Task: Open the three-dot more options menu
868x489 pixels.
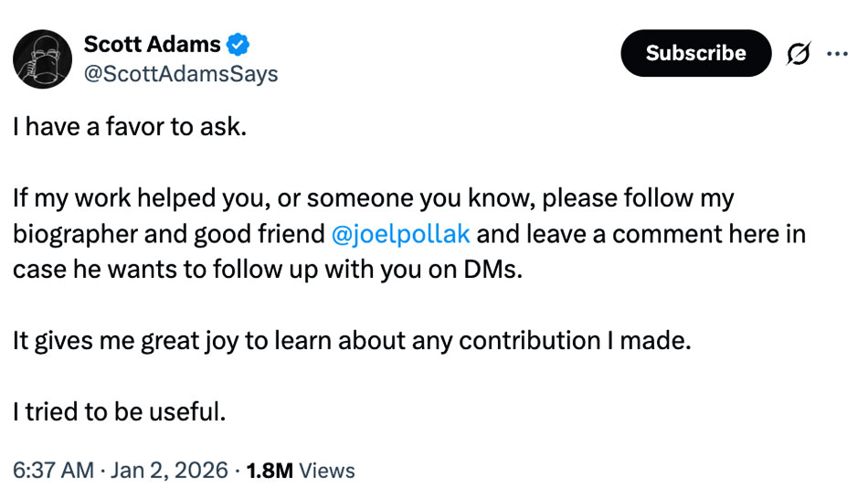Action: (x=837, y=54)
